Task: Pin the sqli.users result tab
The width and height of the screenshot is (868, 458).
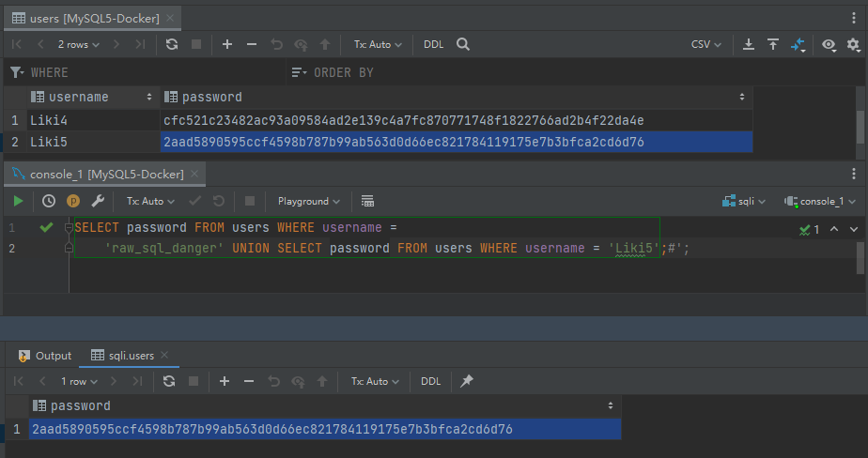Action: point(467,381)
